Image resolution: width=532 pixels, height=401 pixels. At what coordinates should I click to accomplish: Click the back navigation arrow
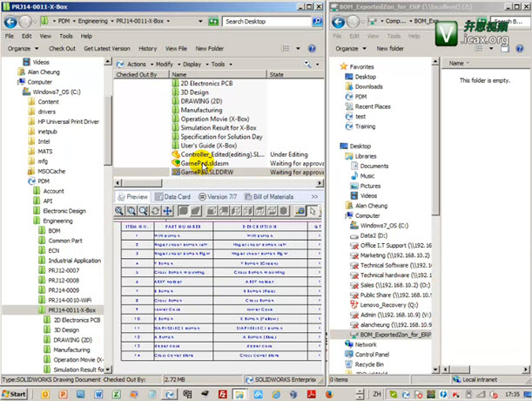point(10,21)
